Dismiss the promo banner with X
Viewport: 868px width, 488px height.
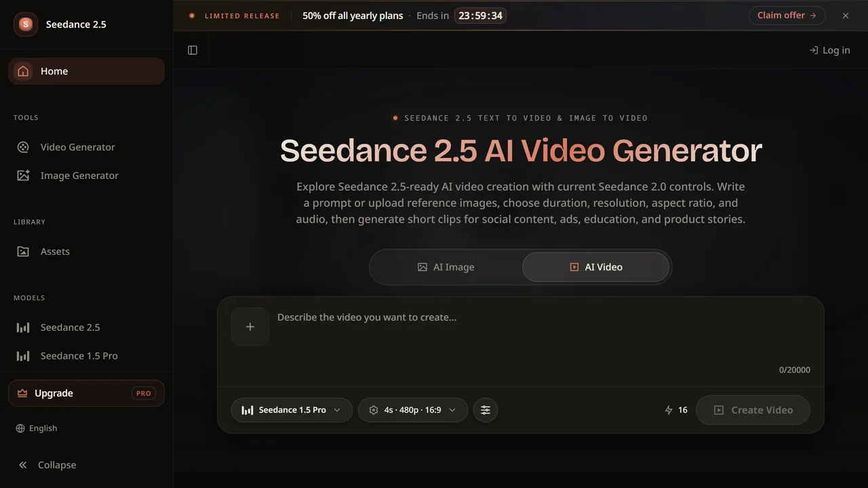click(x=846, y=16)
